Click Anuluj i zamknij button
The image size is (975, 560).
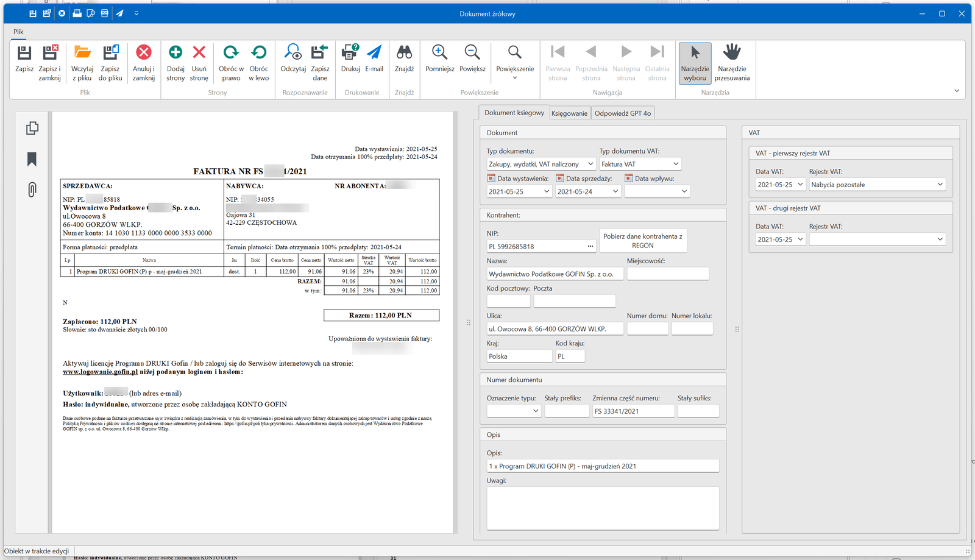tap(144, 53)
